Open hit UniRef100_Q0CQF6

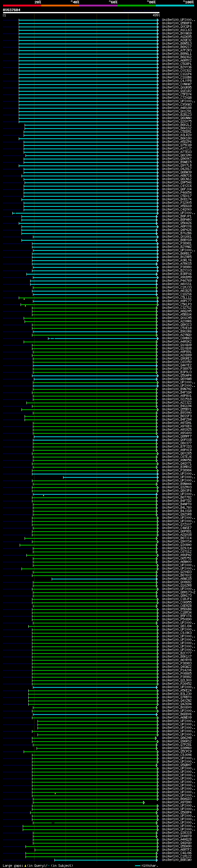[x=176, y=26]
